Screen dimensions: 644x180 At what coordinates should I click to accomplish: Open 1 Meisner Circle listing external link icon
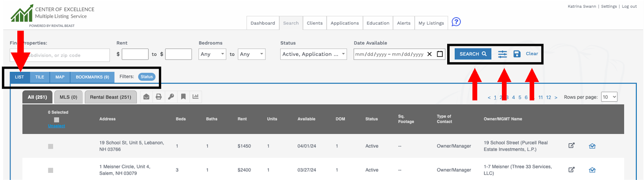pyautogui.click(x=572, y=170)
